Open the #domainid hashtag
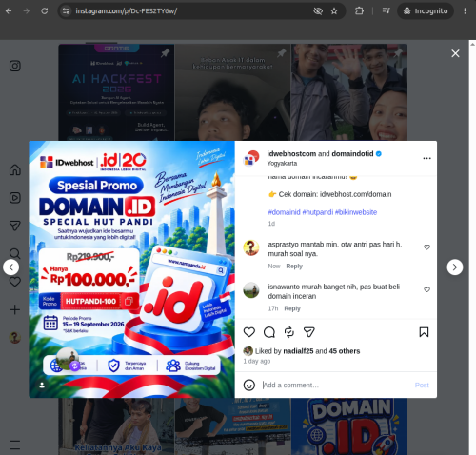This screenshot has width=476, height=455. pos(284,212)
